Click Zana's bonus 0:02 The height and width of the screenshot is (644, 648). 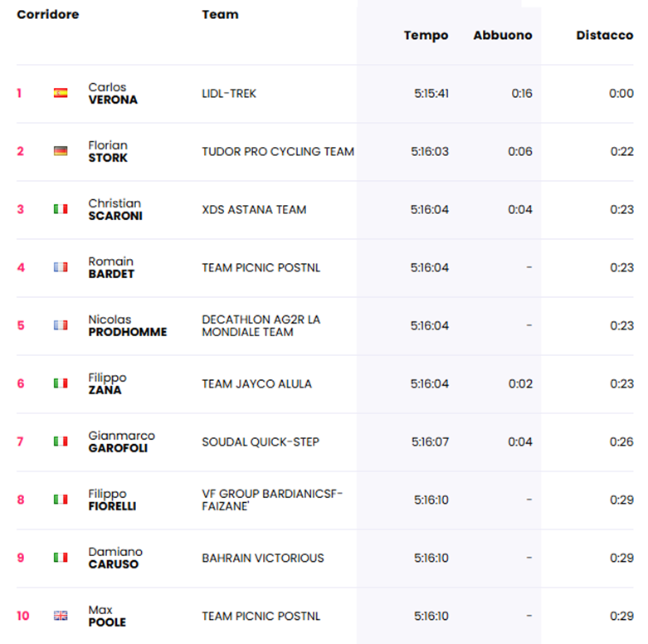[520, 384]
